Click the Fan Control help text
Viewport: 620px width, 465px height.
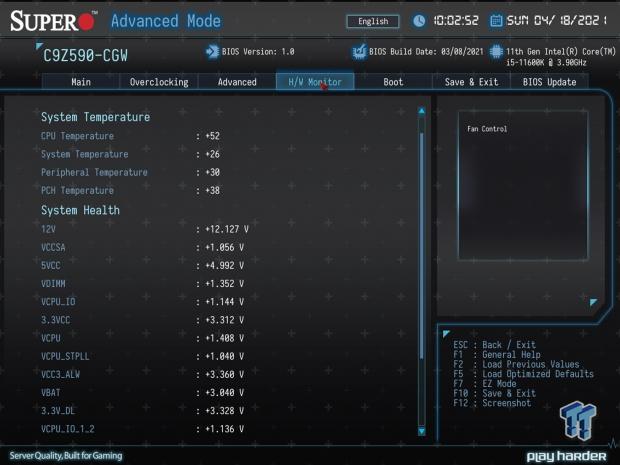click(x=487, y=129)
